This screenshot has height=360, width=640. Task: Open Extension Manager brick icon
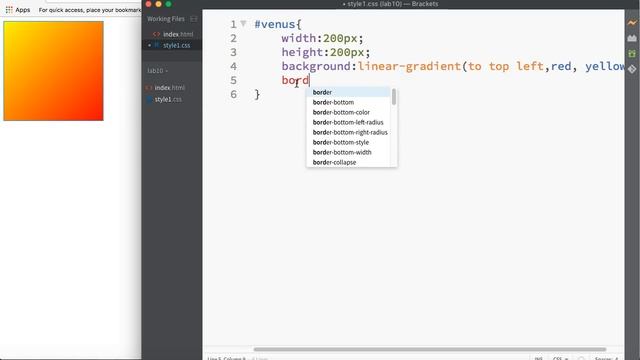632,38
